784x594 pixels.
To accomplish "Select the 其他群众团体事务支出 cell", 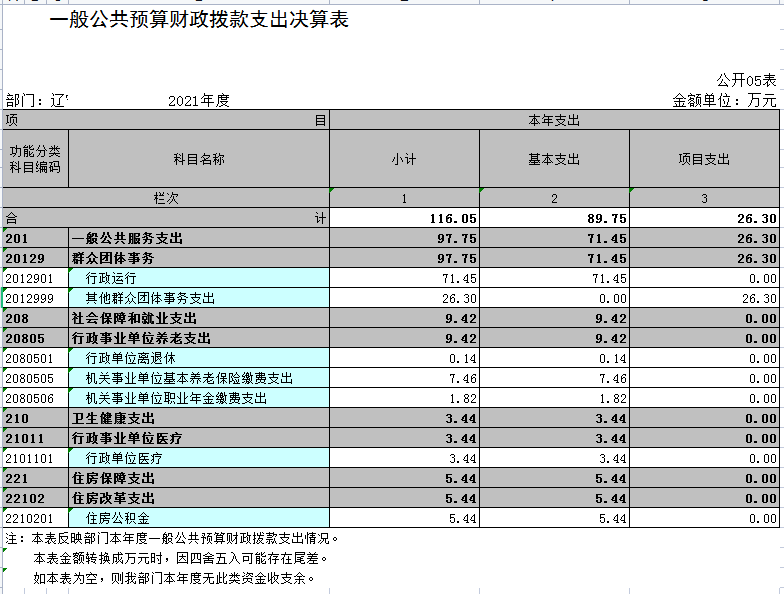I will (x=199, y=298).
